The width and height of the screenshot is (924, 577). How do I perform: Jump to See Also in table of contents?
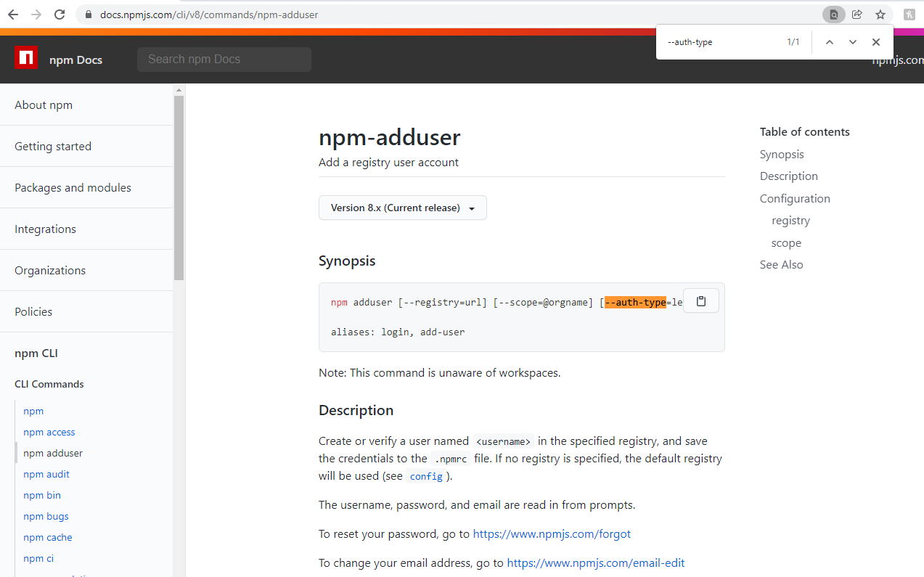(782, 265)
